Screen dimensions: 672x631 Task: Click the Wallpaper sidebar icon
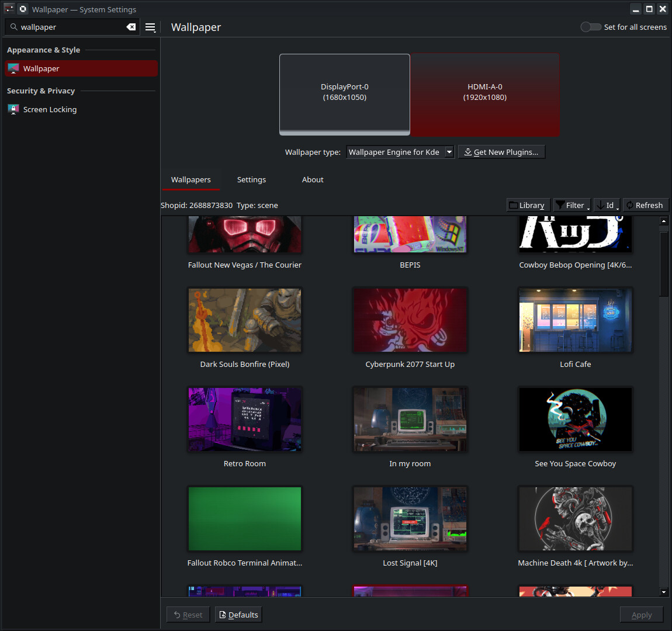(x=13, y=68)
